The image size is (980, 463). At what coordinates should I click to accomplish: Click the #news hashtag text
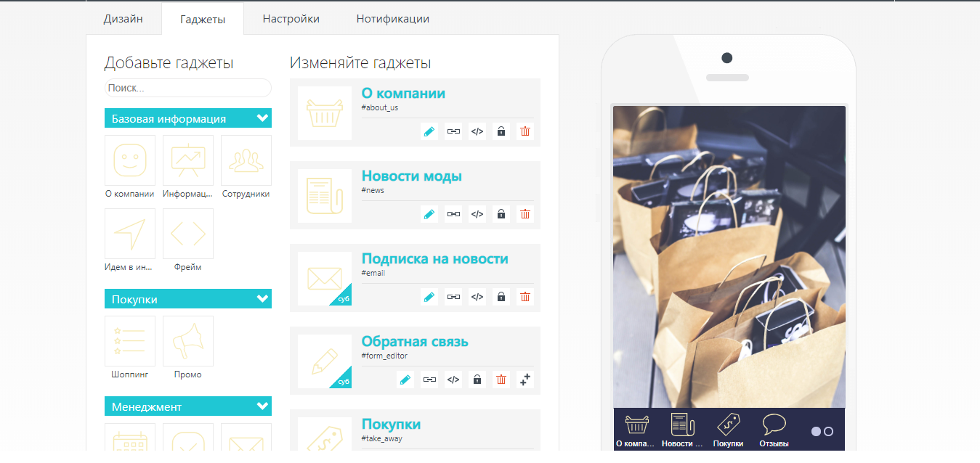coord(373,190)
